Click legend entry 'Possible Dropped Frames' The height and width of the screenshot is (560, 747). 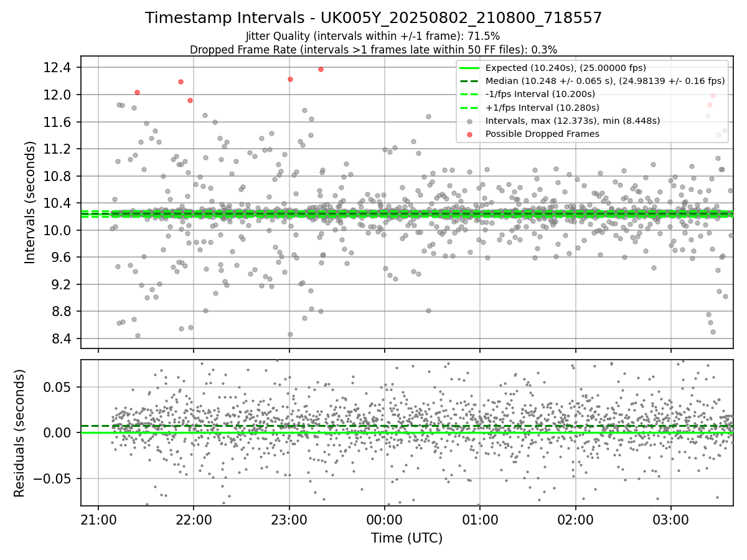[x=542, y=134]
